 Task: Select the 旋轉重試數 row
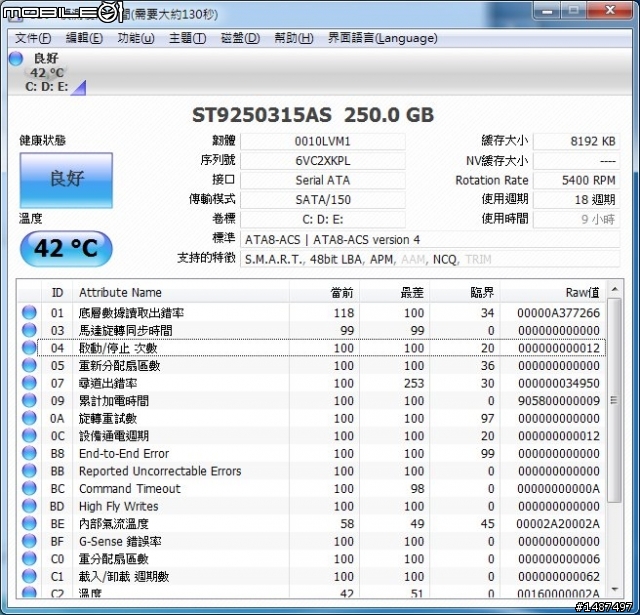click(312, 418)
